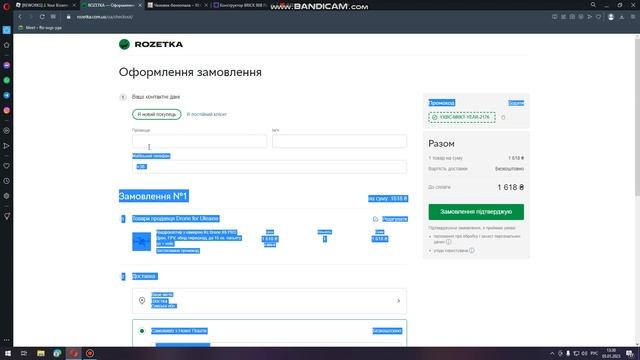The image size is (640, 360).
Task: Click the 'Оформлення замовлення' title
Action: (x=190, y=72)
